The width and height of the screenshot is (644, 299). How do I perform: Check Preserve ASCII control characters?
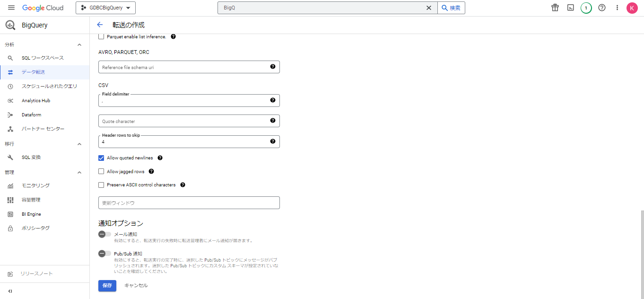coord(101,185)
